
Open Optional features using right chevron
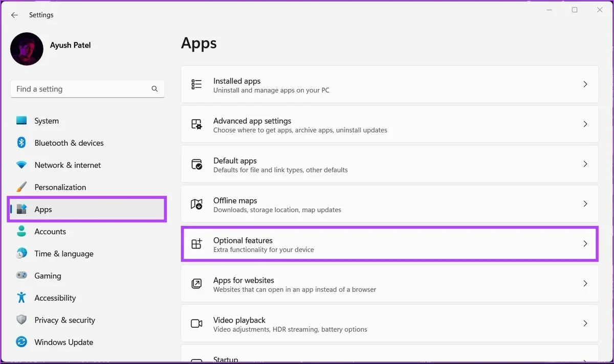[585, 244]
